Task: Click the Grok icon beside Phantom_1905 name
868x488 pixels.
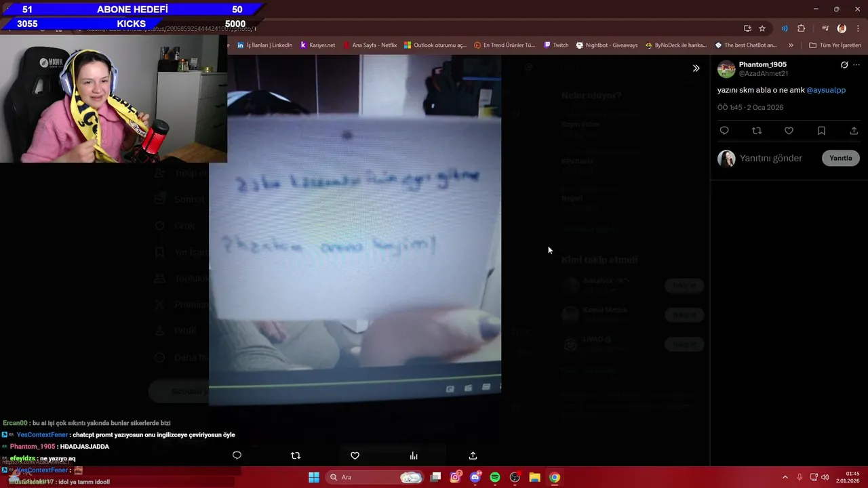Action: 844,65
